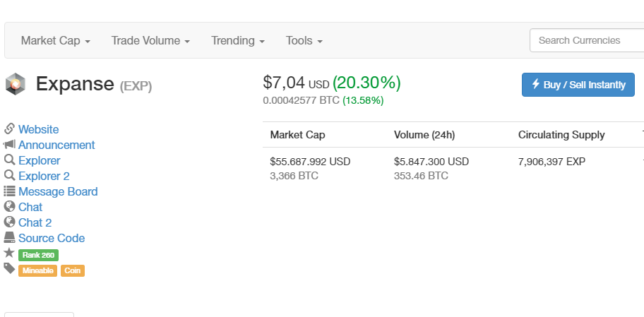Open the Trending dropdown menu

tap(237, 41)
